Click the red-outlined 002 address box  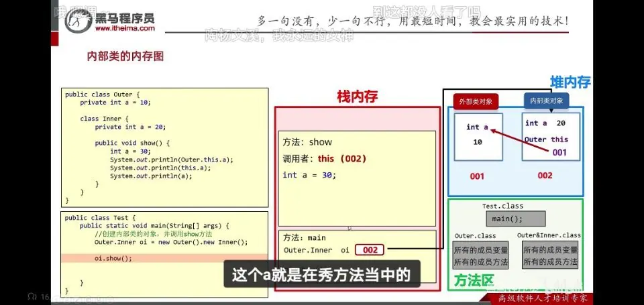click(x=370, y=250)
